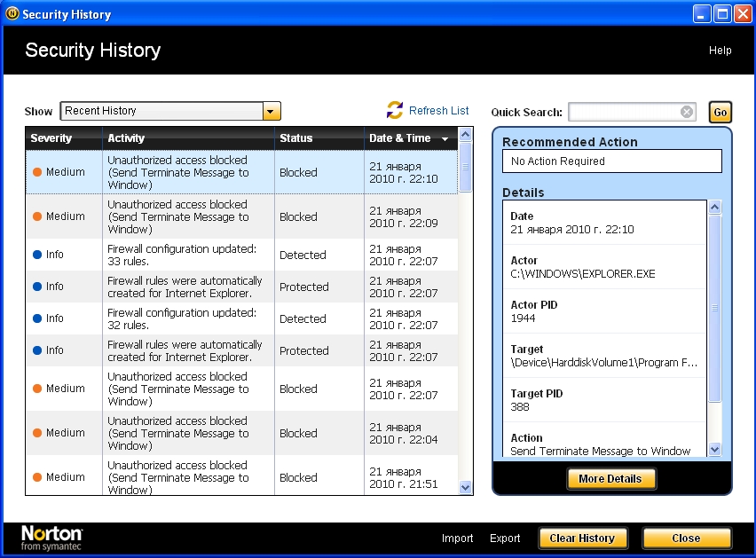The width and height of the screenshot is (756, 558).
Task: Click the 'No Action Required' recommended action box
Action: [x=612, y=161]
